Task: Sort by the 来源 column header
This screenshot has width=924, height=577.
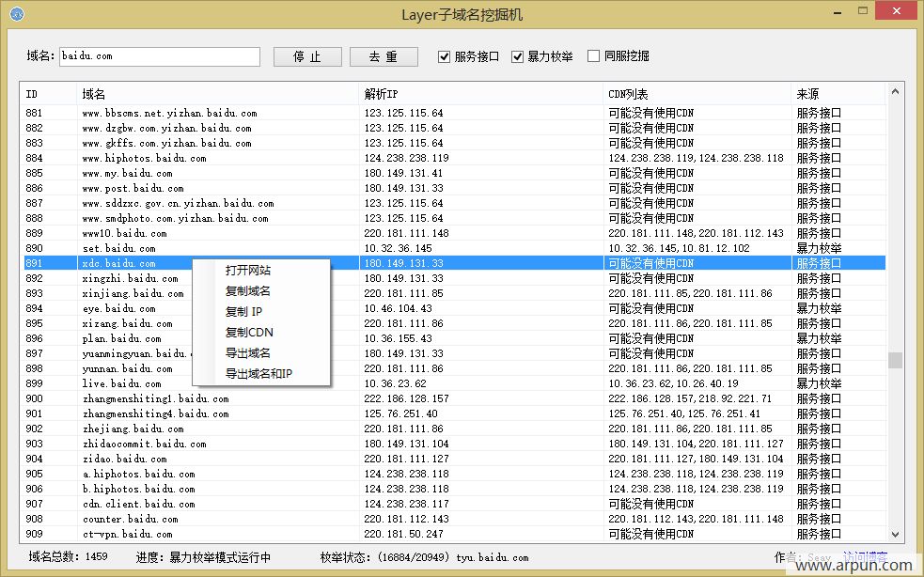Action: click(838, 94)
